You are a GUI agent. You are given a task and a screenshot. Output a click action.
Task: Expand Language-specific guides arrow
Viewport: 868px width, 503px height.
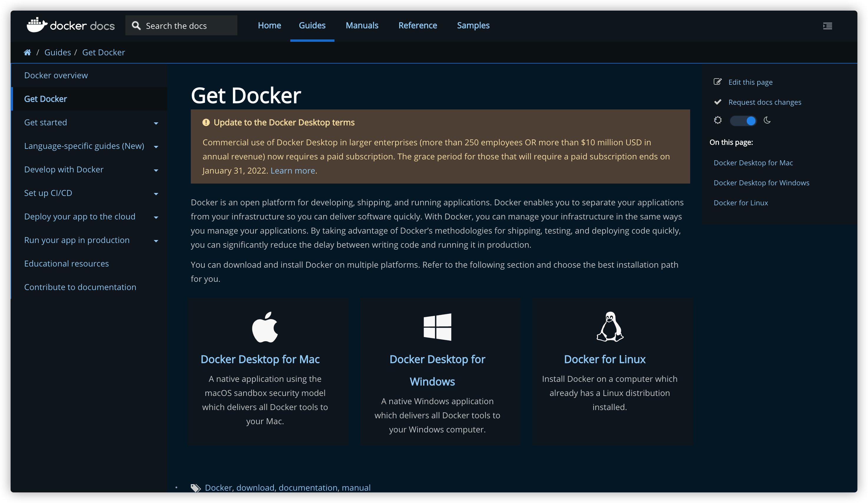[156, 147]
